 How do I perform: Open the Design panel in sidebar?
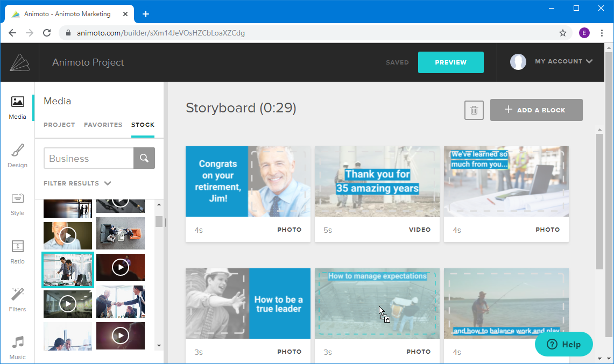coord(17,155)
